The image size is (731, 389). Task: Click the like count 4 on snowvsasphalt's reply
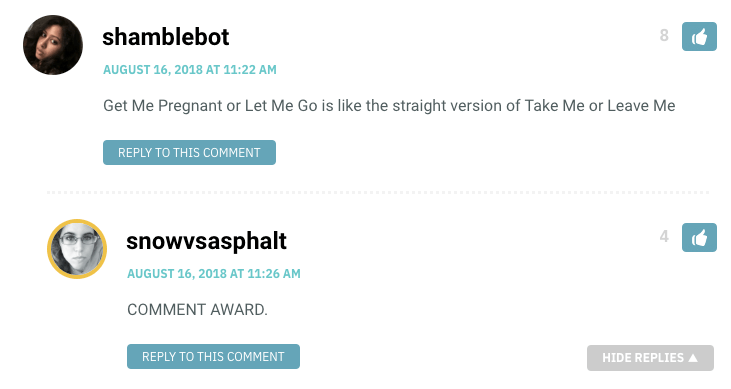pyautogui.click(x=664, y=236)
